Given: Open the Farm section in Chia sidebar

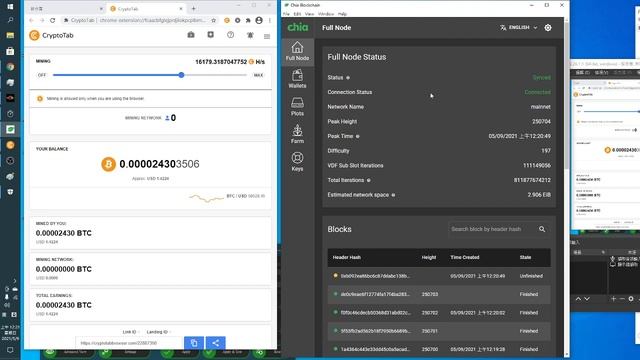Looking at the screenshot, I should tap(297, 134).
